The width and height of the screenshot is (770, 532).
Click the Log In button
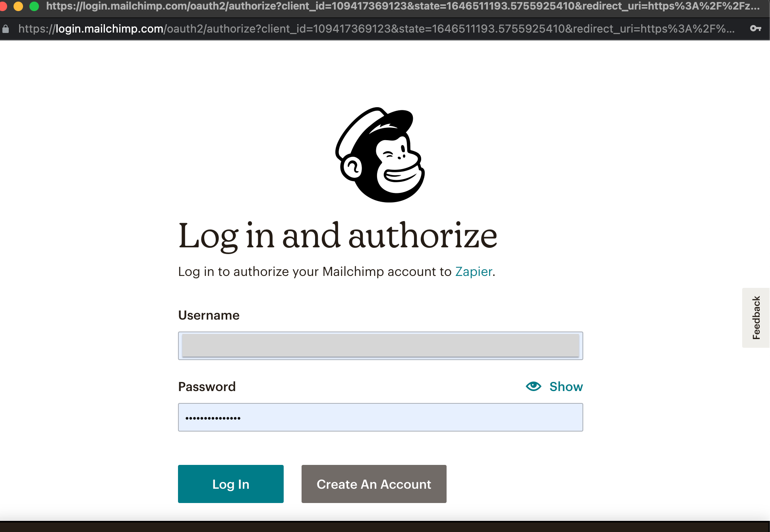[x=230, y=484]
